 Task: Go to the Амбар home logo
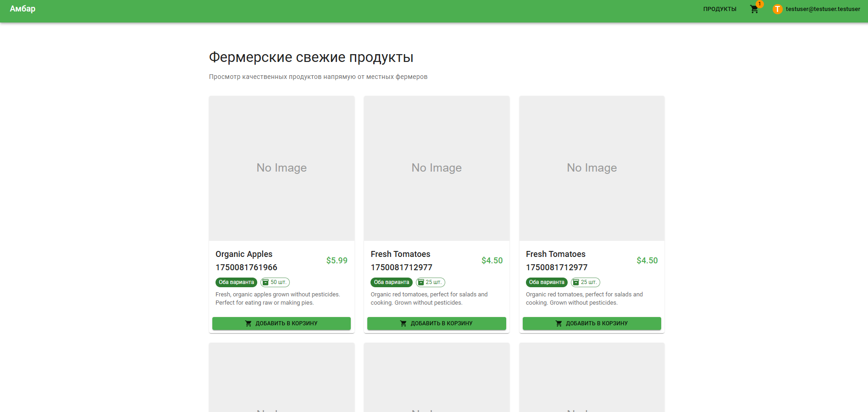(22, 9)
